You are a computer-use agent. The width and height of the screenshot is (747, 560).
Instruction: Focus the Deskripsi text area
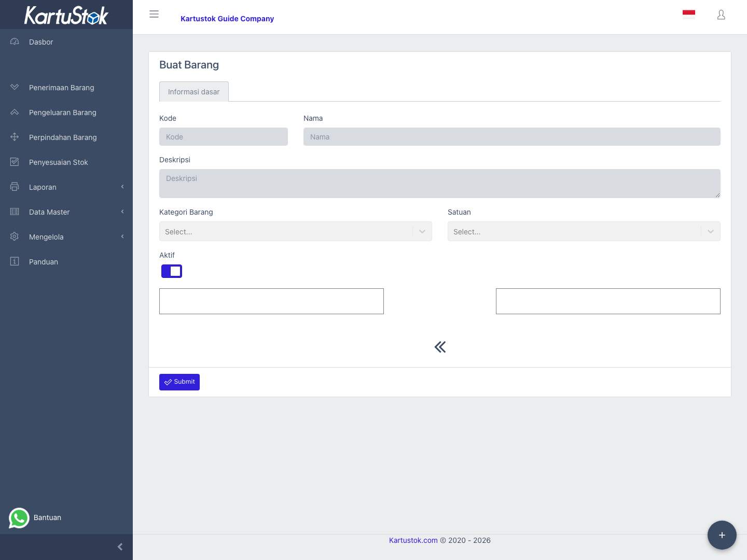pyautogui.click(x=440, y=184)
